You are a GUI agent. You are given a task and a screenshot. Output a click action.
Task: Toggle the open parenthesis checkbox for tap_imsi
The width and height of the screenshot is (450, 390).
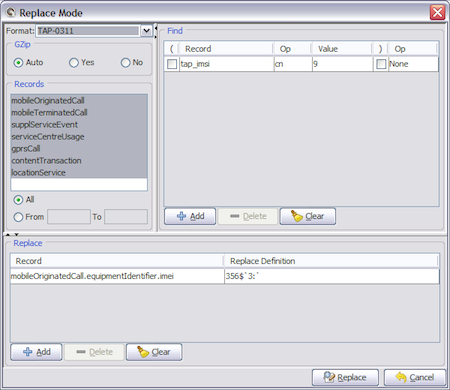172,64
